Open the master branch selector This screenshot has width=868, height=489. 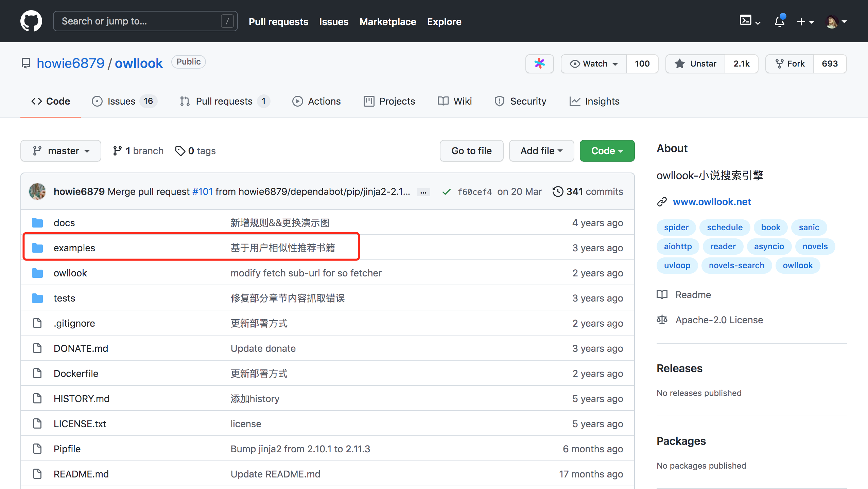pyautogui.click(x=61, y=151)
